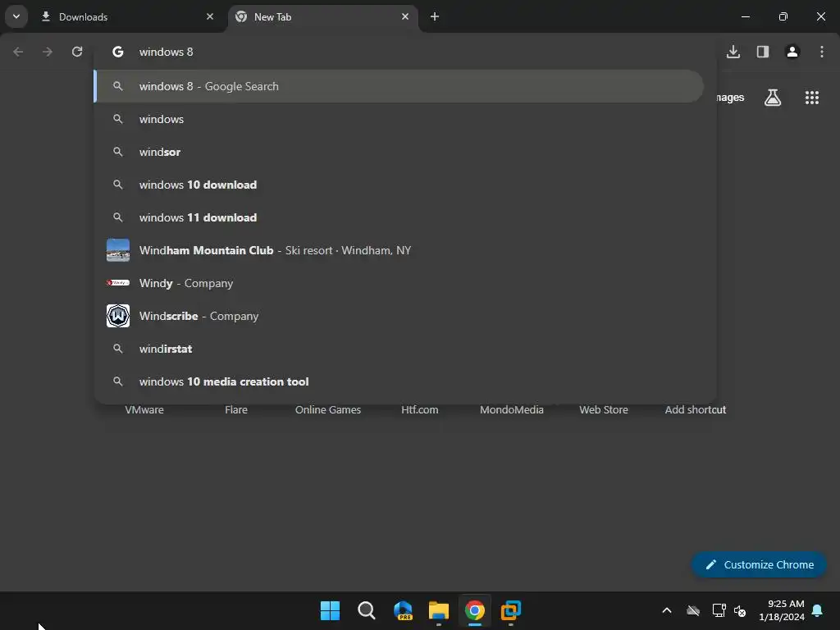Click the Windy company logo

(118, 283)
